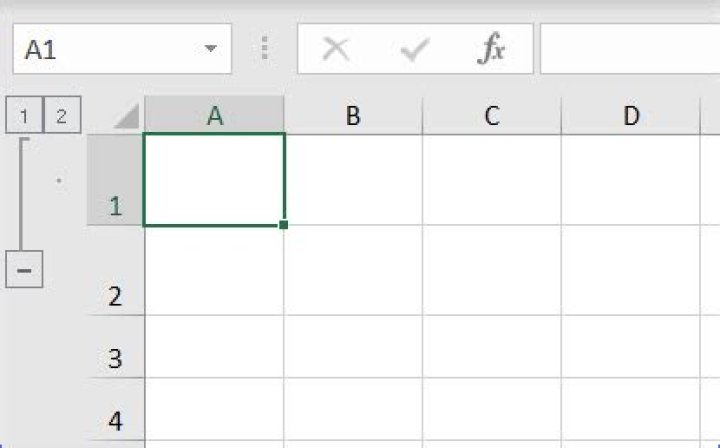Select row 1 header
Viewport: 720px width, 448px height.
pyautogui.click(x=115, y=180)
